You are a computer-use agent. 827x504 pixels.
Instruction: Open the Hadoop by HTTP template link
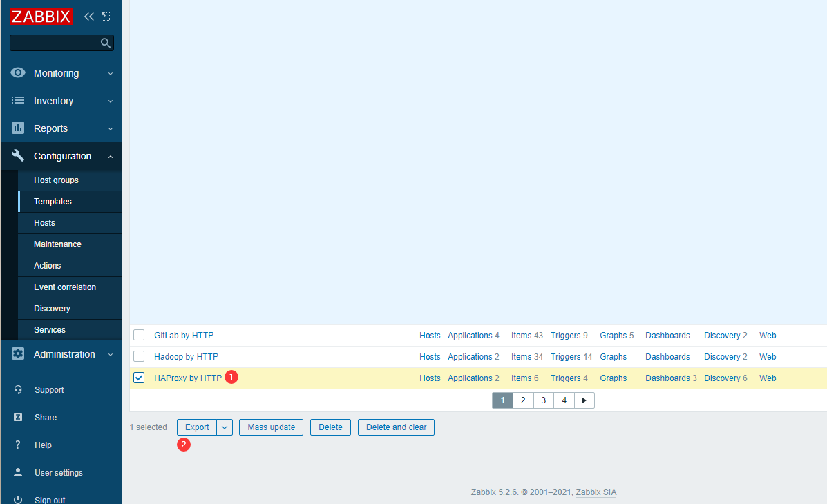[x=186, y=357]
